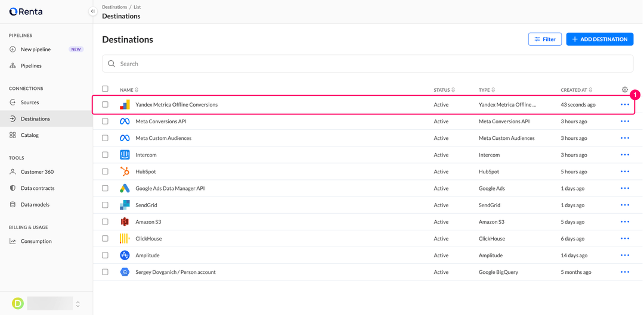Check the Amplitude row checkbox
Viewport: 644px width, 315px height.
[105, 255]
